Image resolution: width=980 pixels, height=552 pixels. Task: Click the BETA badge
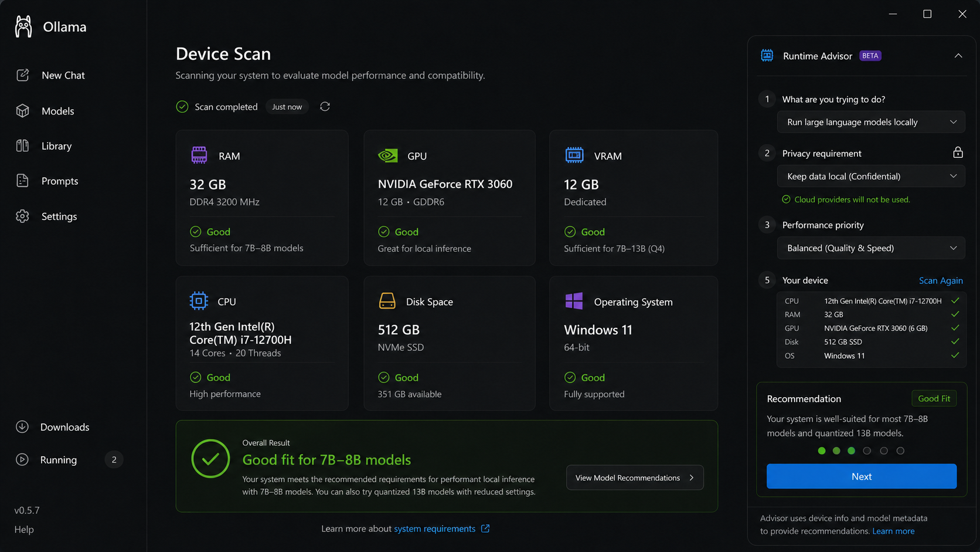[870, 56]
